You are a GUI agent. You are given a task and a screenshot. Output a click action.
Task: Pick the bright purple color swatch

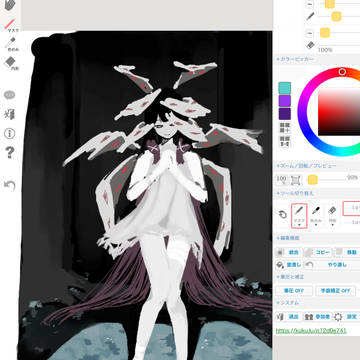(285, 101)
